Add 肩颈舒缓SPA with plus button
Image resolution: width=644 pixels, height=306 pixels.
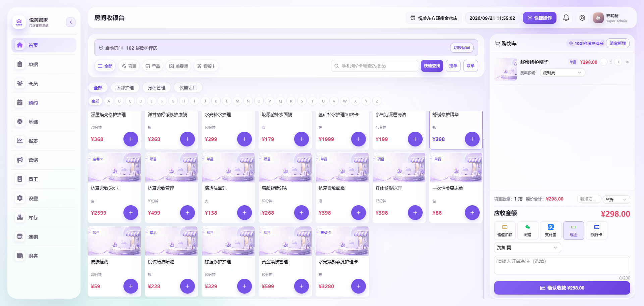302,213
